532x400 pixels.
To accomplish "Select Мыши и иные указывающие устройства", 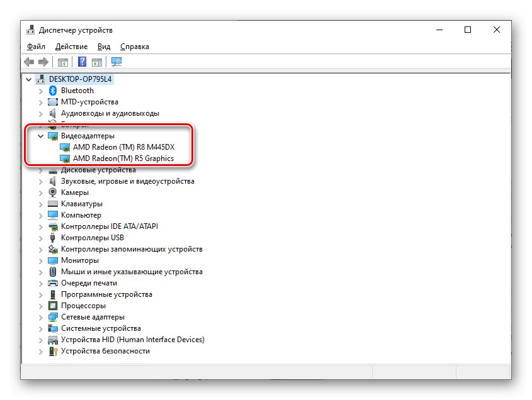I will click(132, 272).
